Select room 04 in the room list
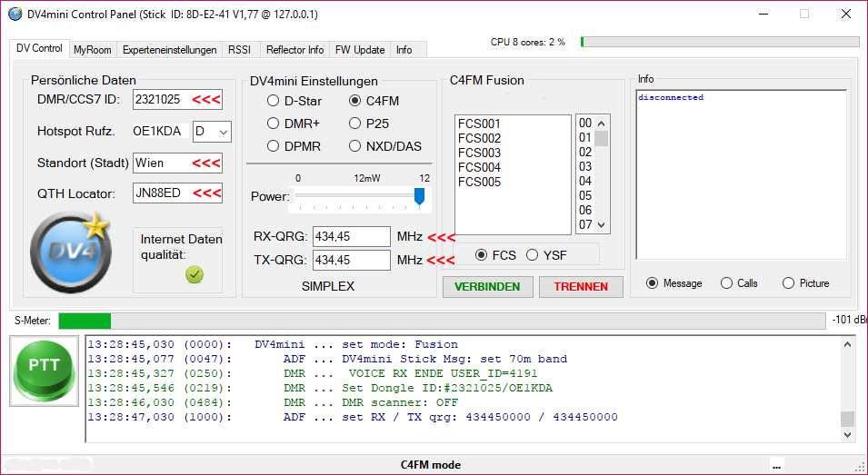This screenshot has height=475, width=868. coord(585,182)
